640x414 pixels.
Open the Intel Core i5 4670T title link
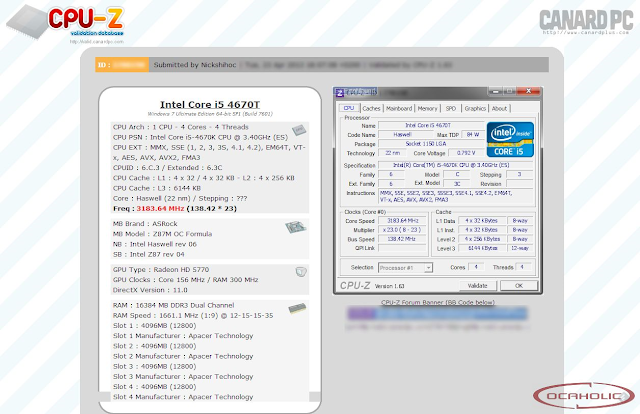coord(210,105)
